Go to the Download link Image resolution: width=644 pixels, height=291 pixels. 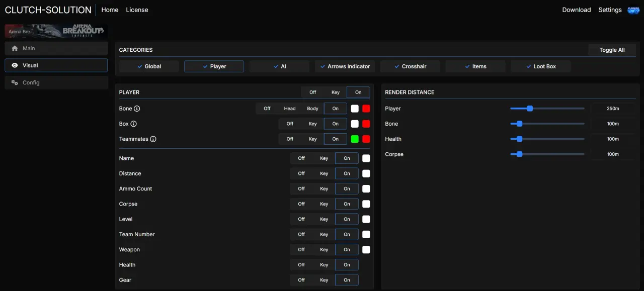pyautogui.click(x=577, y=10)
